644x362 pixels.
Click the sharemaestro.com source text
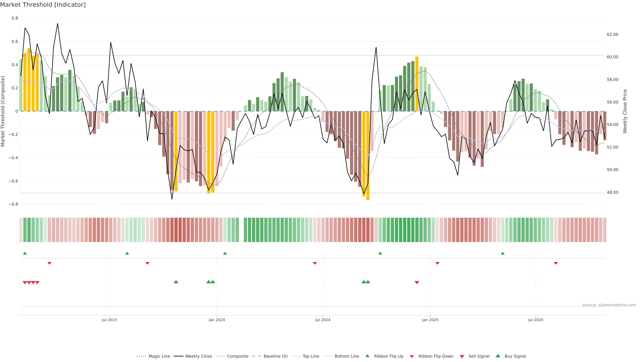[609, 305]
